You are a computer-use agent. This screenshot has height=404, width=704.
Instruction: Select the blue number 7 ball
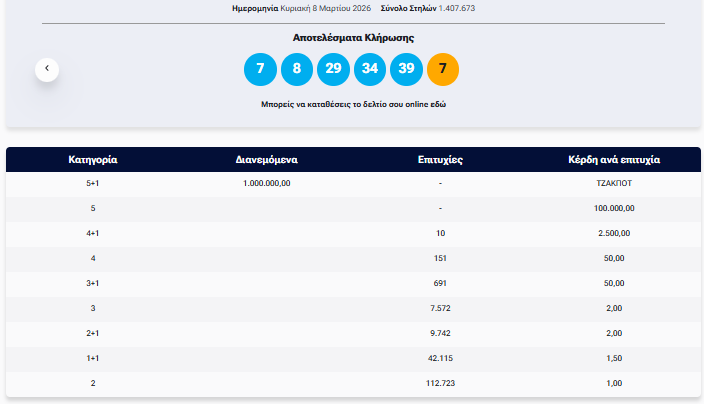260,69
